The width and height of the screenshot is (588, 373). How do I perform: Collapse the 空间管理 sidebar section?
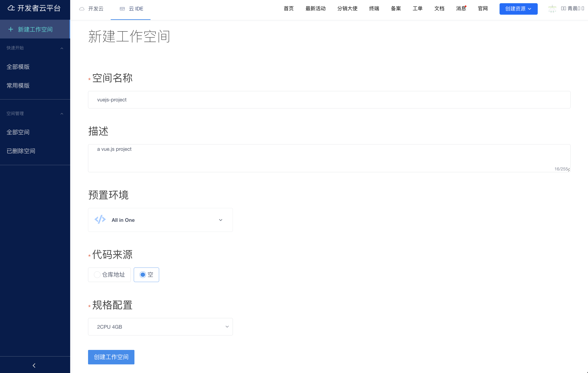tap(62, 114)
